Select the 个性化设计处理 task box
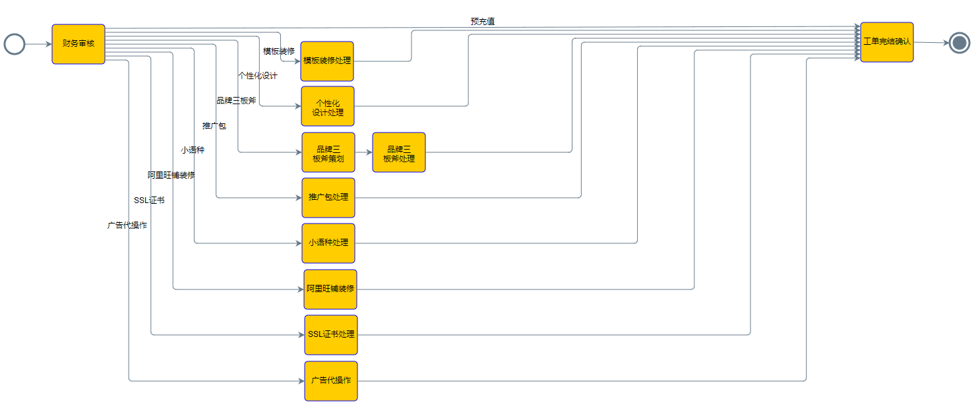The width and height of the screenshot is (980, 420). (328, 106)
